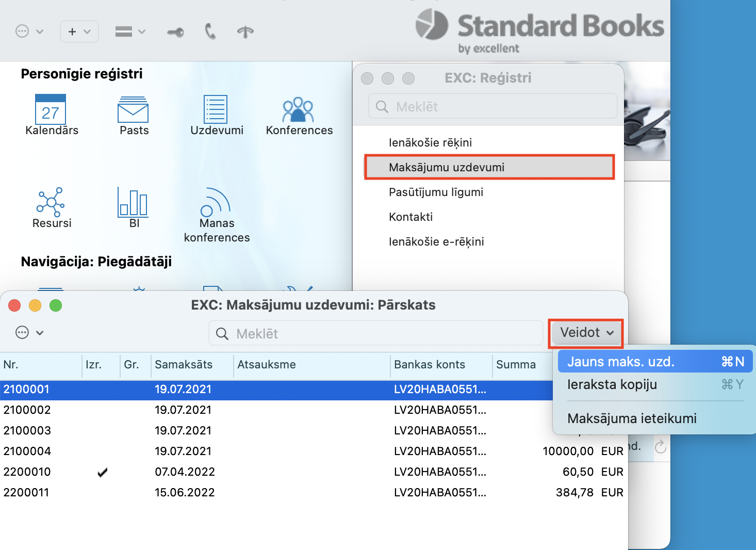Open the Konferences icon
The image size is (756, 550).
(298, 109)
